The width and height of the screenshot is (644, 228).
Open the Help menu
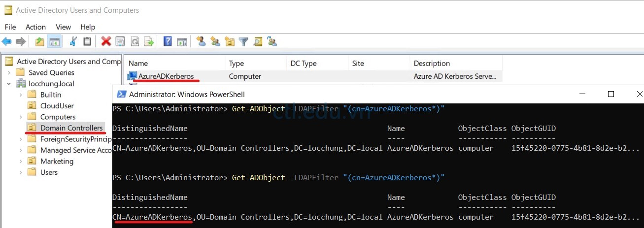point(88,27)
